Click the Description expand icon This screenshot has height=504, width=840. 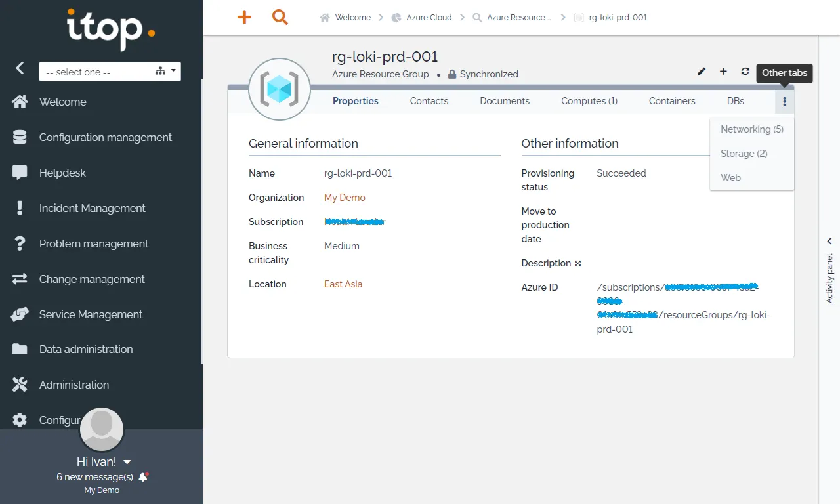(578, 263)
